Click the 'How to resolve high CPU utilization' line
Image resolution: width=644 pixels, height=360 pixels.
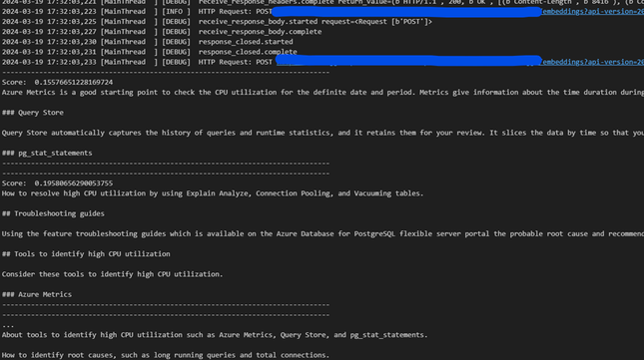tap(213, 193)
